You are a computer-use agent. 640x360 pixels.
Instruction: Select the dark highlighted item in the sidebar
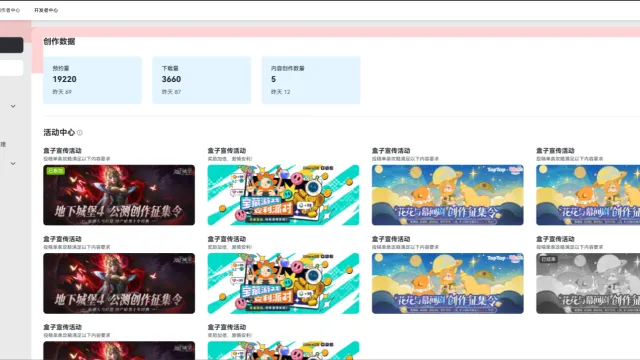click(11, 45)
